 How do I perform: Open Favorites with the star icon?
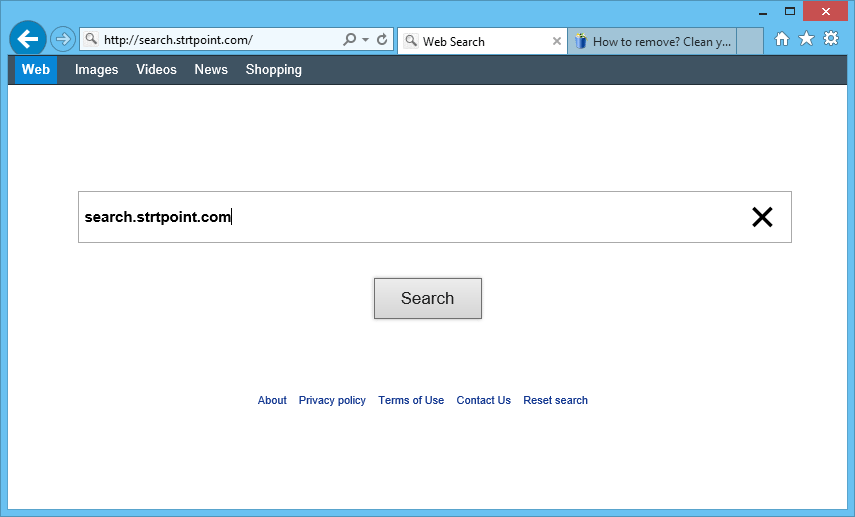[806, 38]
